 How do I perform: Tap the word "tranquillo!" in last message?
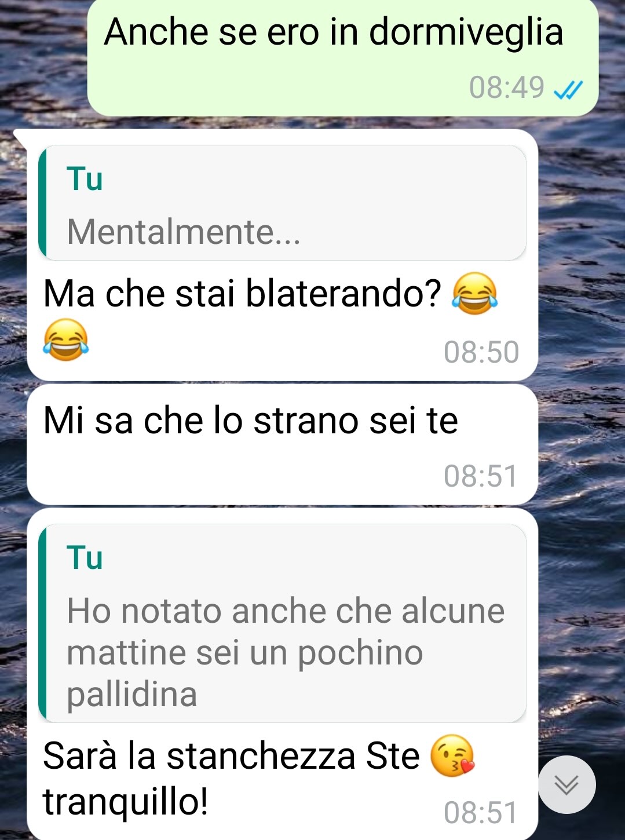pyautogui.click(x=126, y=802)
